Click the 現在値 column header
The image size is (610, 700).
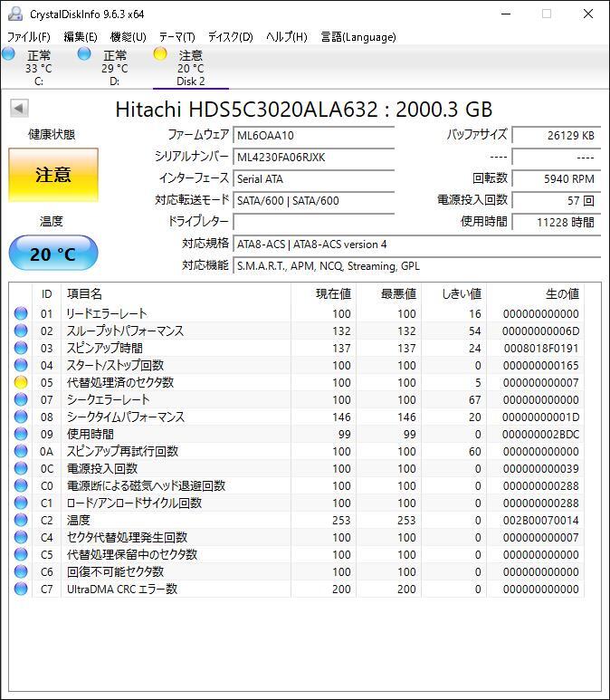[323, 293]
